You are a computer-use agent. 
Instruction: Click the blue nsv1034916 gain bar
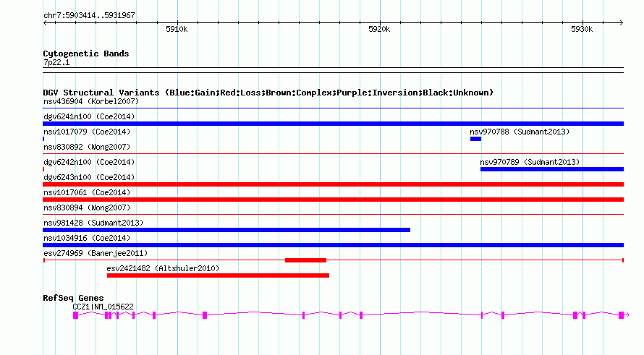[x=333, y=245]
